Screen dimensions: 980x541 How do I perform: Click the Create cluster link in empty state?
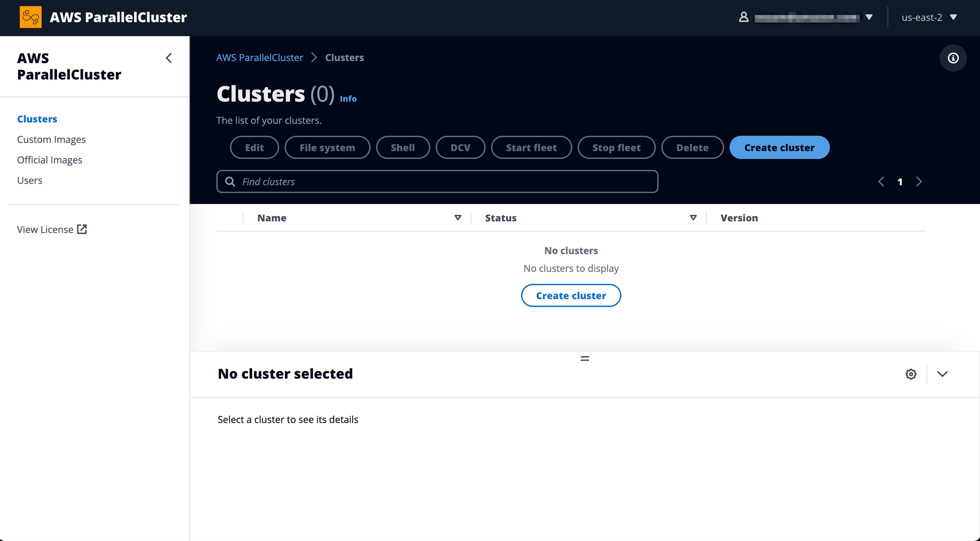pyautogui.click(x=571, y=295)
